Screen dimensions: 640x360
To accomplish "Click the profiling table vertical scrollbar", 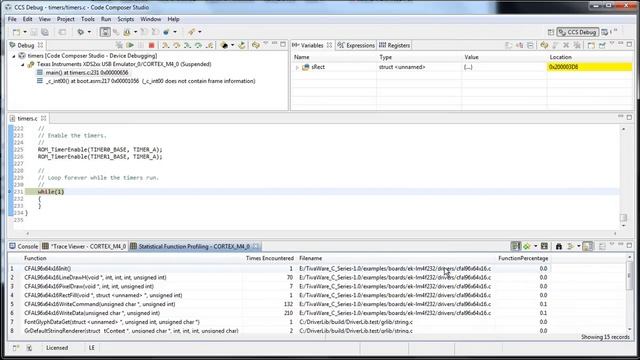I will click(x=629, y=294).
